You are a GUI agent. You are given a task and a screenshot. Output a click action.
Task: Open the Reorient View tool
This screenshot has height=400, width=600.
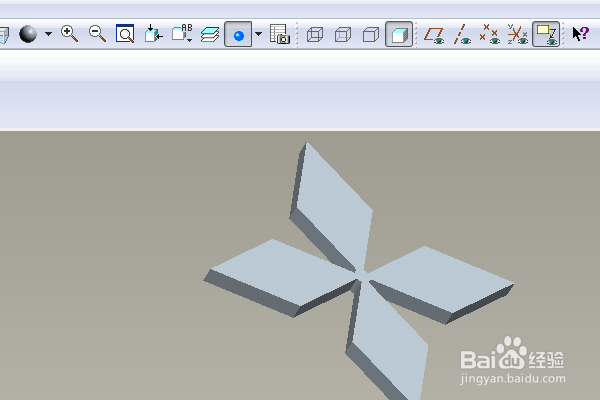click(x=153, y=34)
